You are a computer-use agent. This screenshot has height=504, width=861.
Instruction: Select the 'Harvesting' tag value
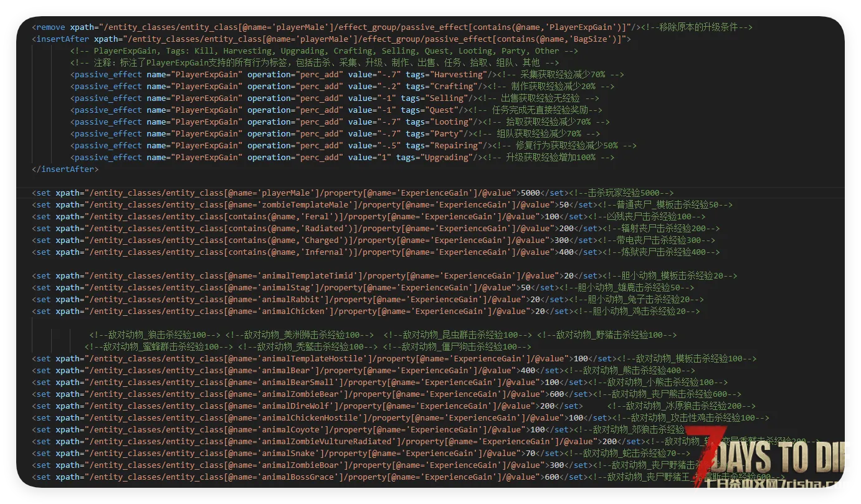click(457, 75)
